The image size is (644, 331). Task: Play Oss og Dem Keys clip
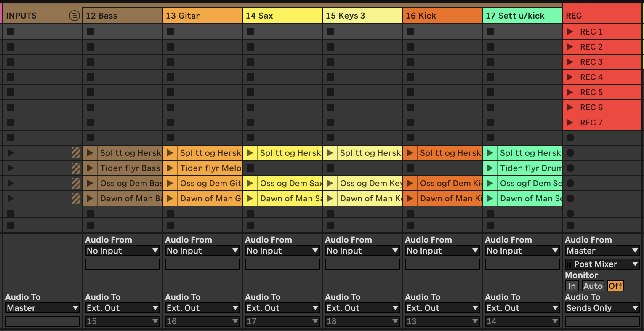[330, 183]
